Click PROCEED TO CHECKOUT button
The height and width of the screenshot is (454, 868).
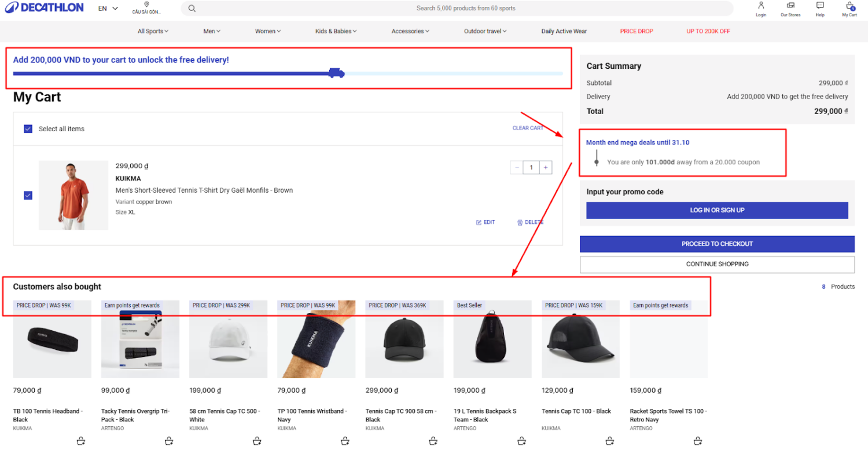(717, 244)
